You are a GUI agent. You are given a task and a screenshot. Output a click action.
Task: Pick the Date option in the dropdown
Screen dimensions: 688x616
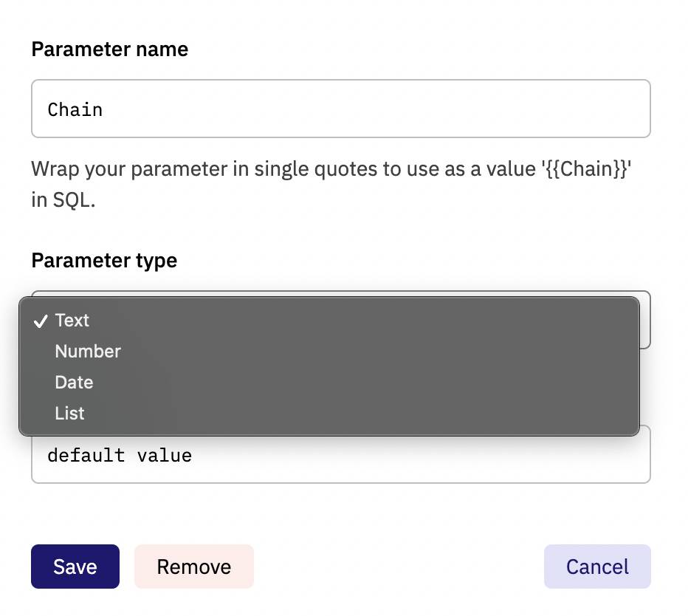tap(329, 382)
